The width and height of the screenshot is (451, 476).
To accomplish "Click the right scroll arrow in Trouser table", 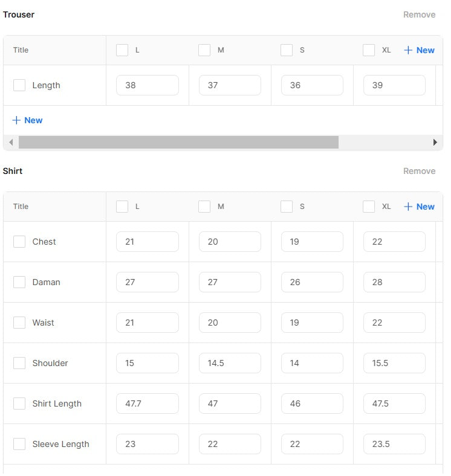I will point(435,143).
